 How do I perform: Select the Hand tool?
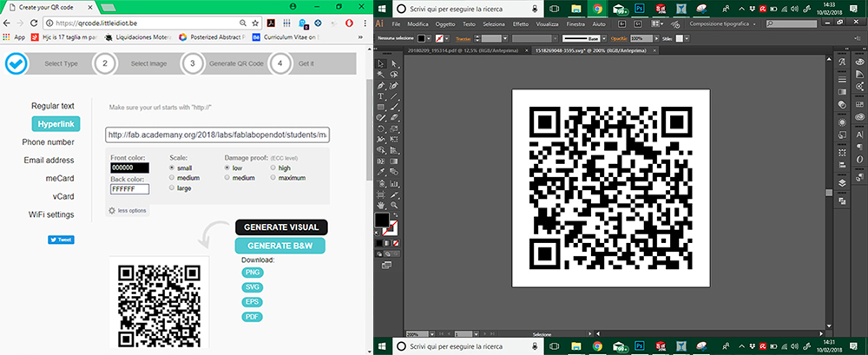381,206
